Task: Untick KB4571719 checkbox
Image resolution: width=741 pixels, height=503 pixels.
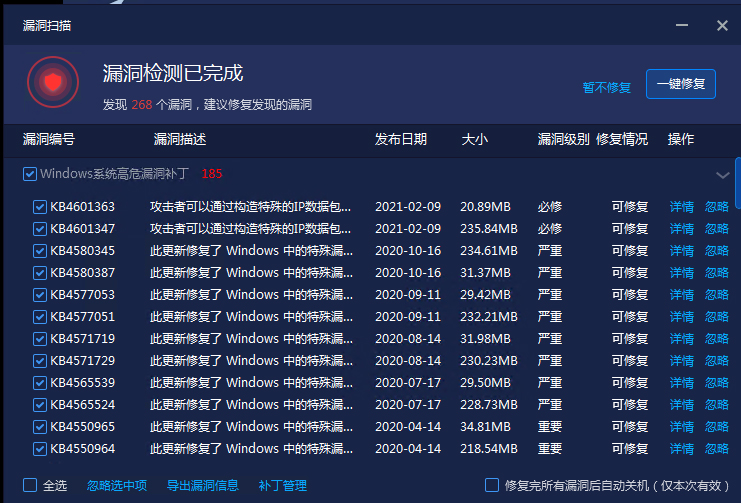Action: pyautogui.click(x=40, y=339)
